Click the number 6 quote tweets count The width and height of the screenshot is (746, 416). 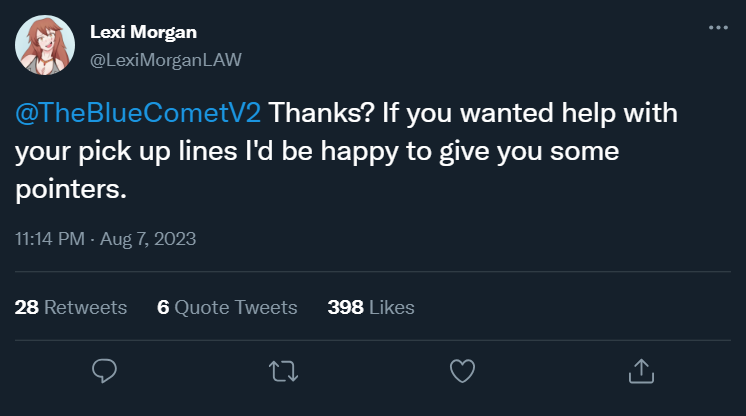163,307
